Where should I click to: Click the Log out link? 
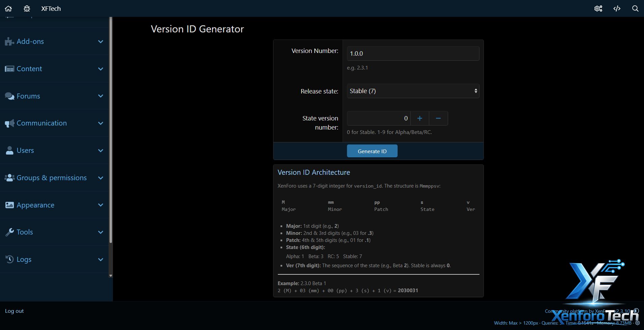tap(14, 311)
